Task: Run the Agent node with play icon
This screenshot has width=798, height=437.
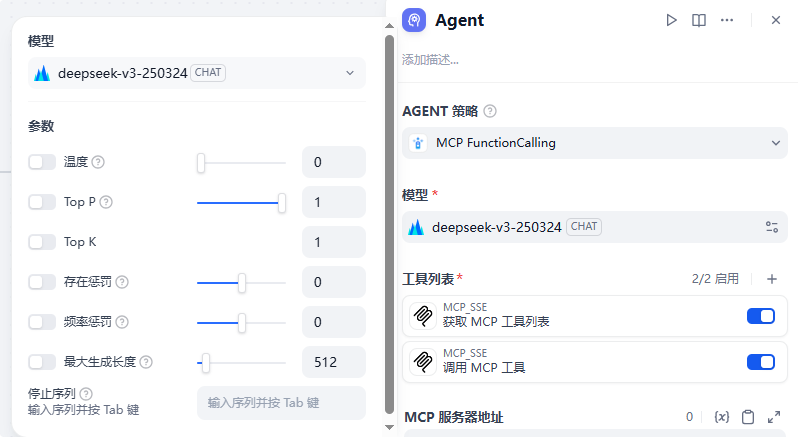Action: click(x=672, y=20)
